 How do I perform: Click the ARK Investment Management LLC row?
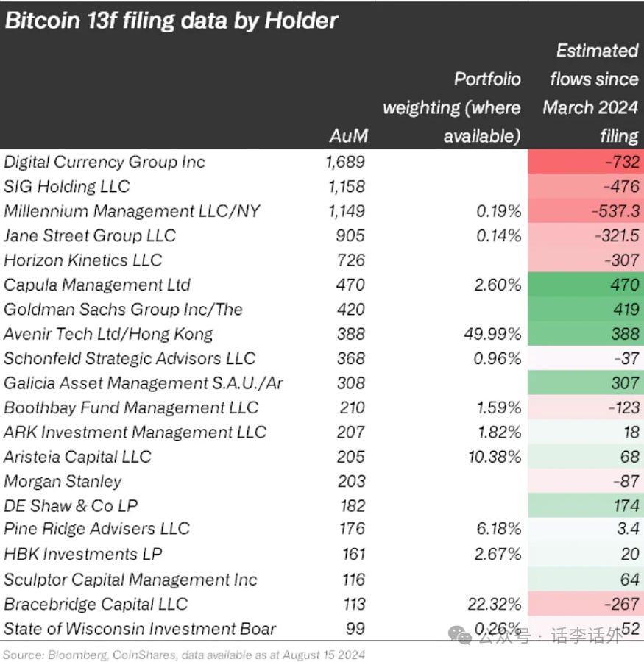(x=135, y=432)
